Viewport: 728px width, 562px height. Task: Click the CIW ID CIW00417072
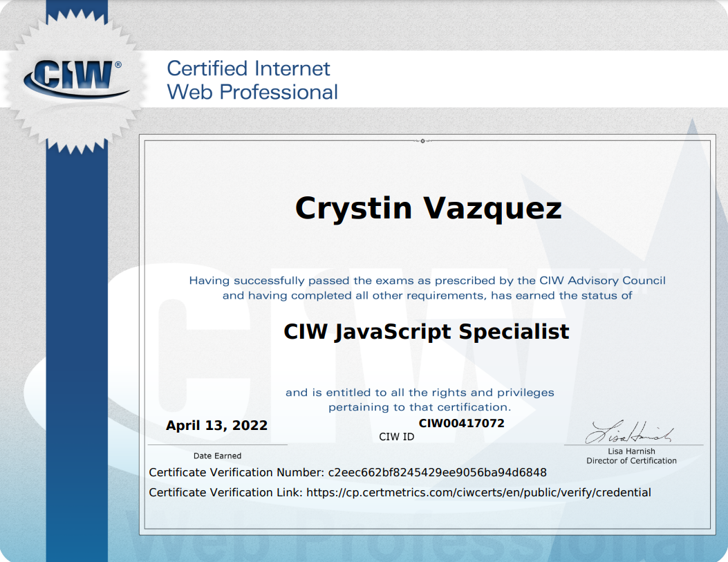[462, 423]
